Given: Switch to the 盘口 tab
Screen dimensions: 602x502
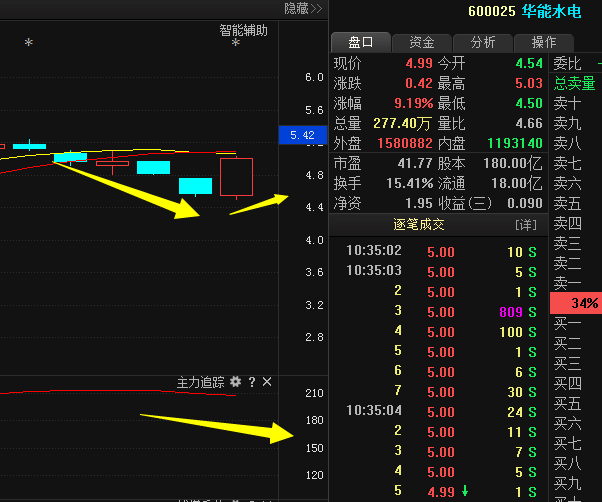Looking at the screenshot, I should click(x=361, y=42).
